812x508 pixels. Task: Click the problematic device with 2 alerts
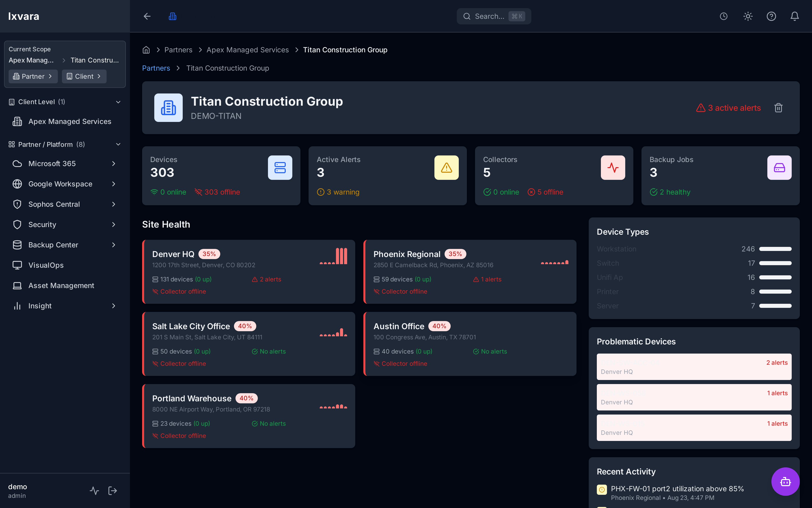[694, 367]
